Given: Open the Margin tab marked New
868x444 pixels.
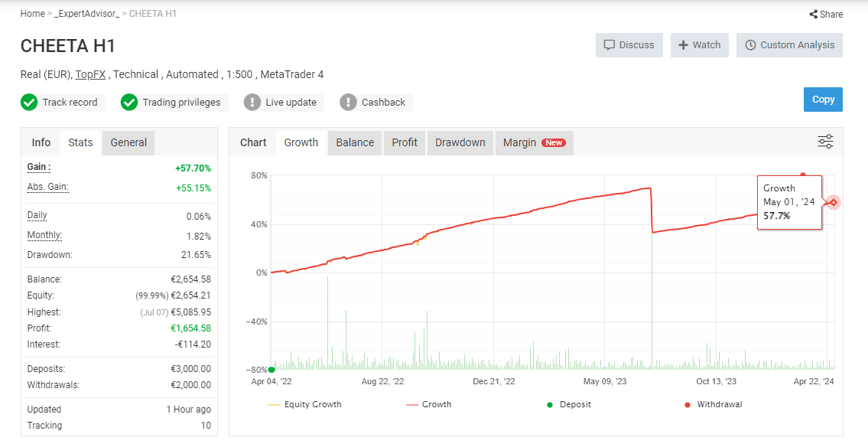Looking at the screenshot, I should (534, 142).
